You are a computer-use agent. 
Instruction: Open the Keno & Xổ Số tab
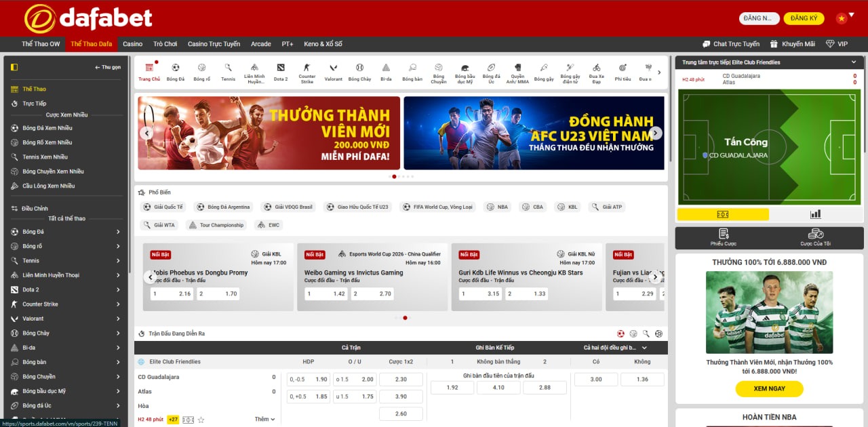323,44
